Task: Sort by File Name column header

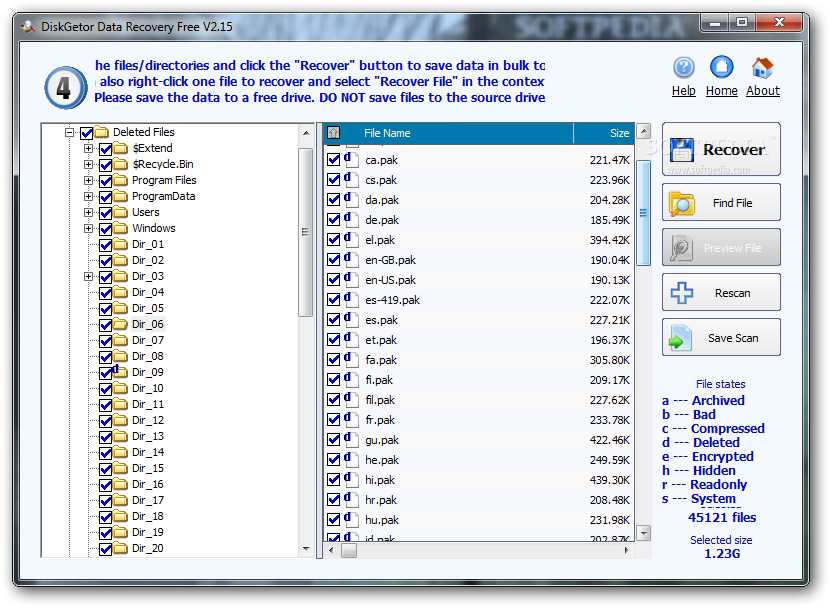Action: pyautogui.click(x=458, y=133)
